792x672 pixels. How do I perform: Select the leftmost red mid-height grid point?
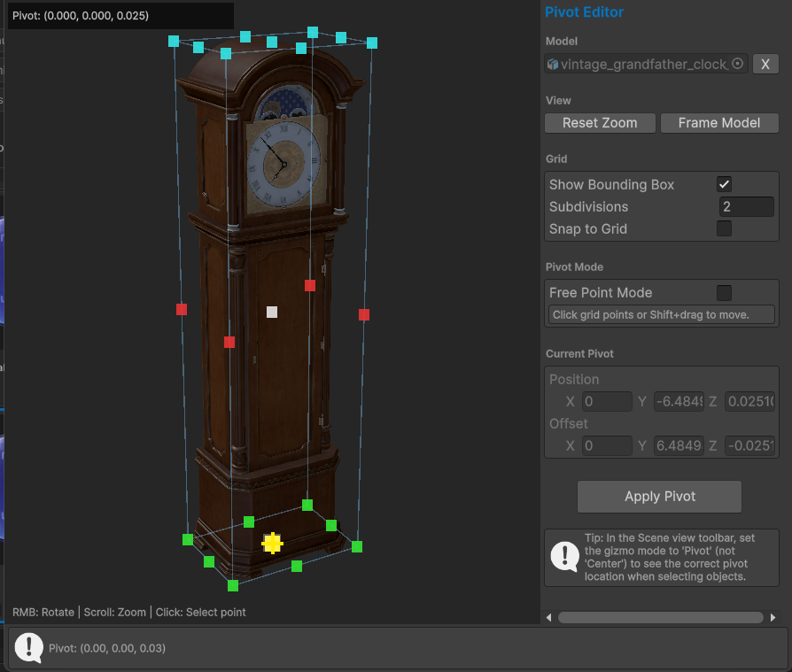(182, 309)
